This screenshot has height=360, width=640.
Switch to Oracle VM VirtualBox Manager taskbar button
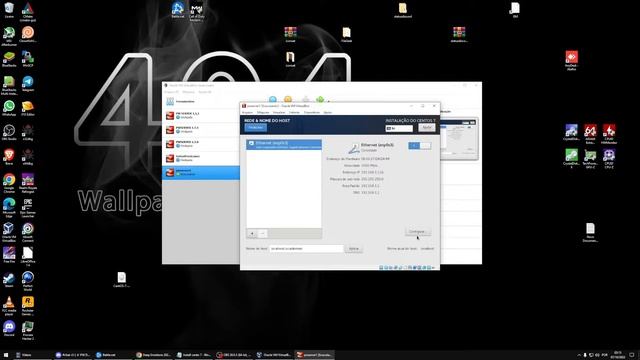[x=274, y=355]
